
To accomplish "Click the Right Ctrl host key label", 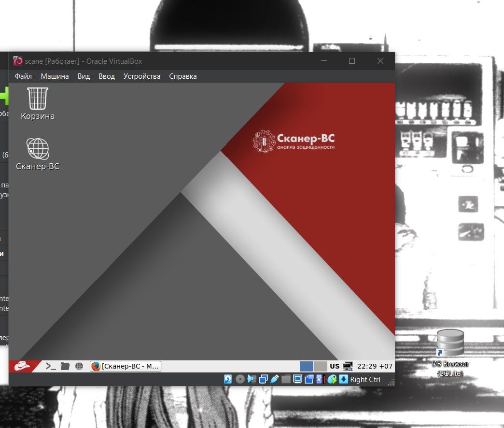I will click(x=365, y=379).
